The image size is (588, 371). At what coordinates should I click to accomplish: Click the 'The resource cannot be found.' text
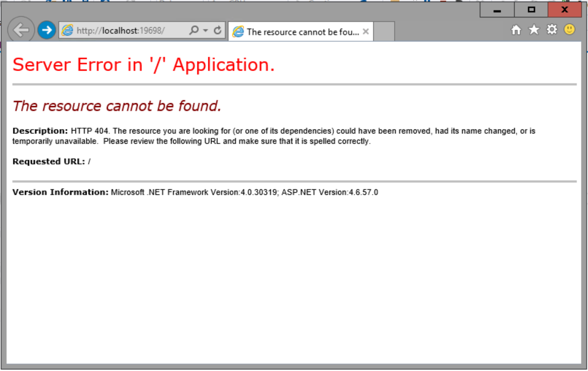(117, 106)
